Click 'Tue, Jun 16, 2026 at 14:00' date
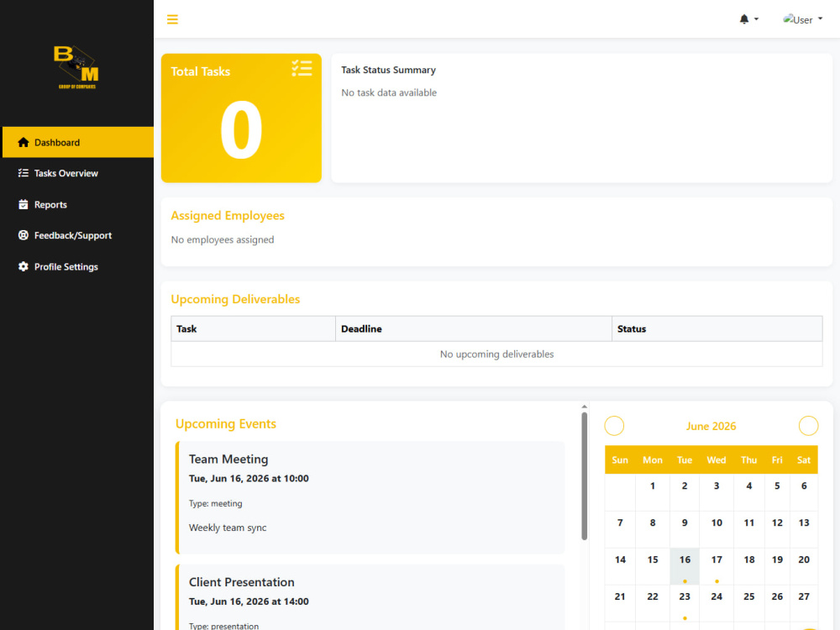Screen dimensions: 840x630 tap(249, 601)
